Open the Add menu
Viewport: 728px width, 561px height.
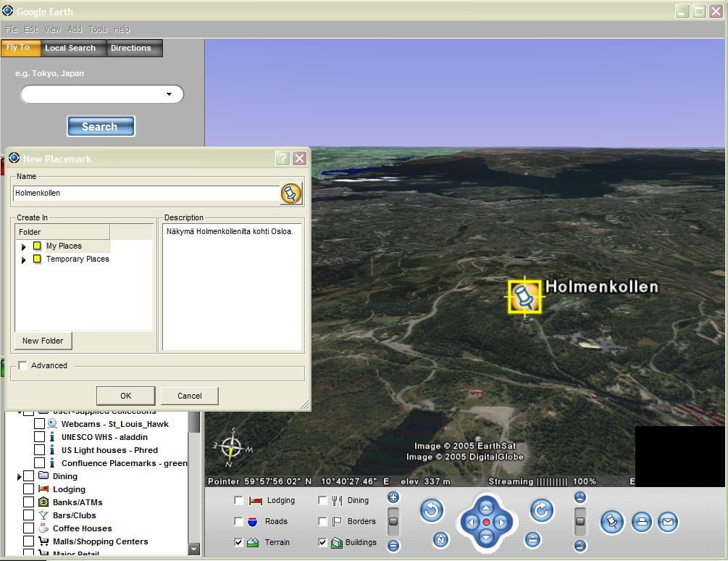click(x=75, y=29)
